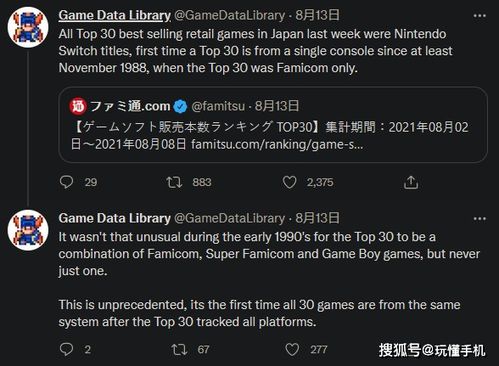Click the Famitsu red logo icon
The width and height of the screenshot is (499, 366).
[x=78, y=106]
